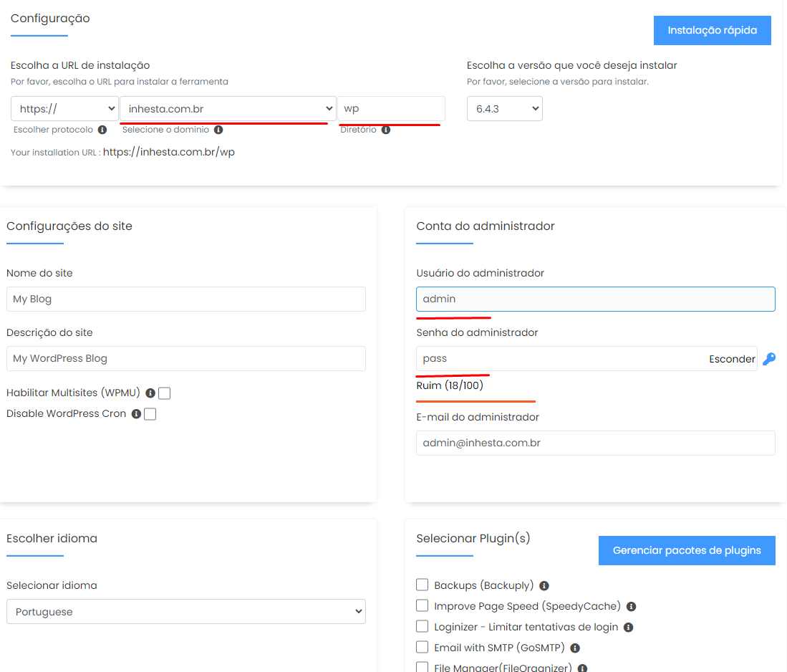Open the https:// protocol dropdown
The width and height of the screenshot is (787, 672).
64,108
